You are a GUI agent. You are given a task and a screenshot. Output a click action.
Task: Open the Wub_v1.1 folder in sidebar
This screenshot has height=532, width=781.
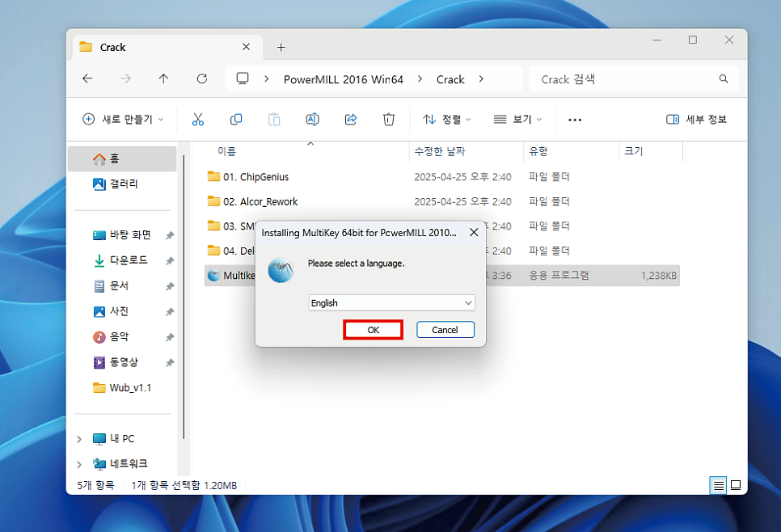(122, 387)
